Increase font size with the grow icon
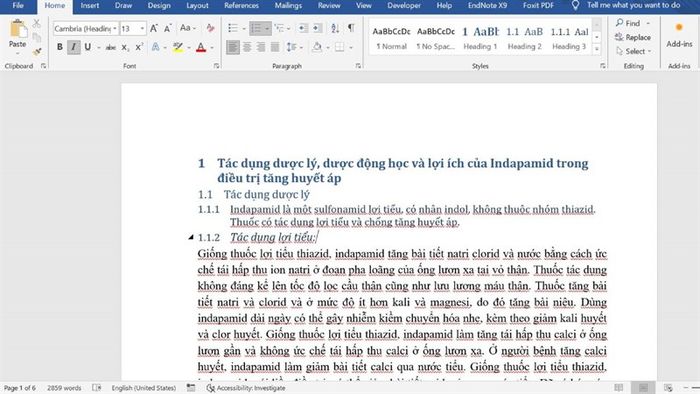The width and height of the screenshot is (700, 394). point(154,29)
